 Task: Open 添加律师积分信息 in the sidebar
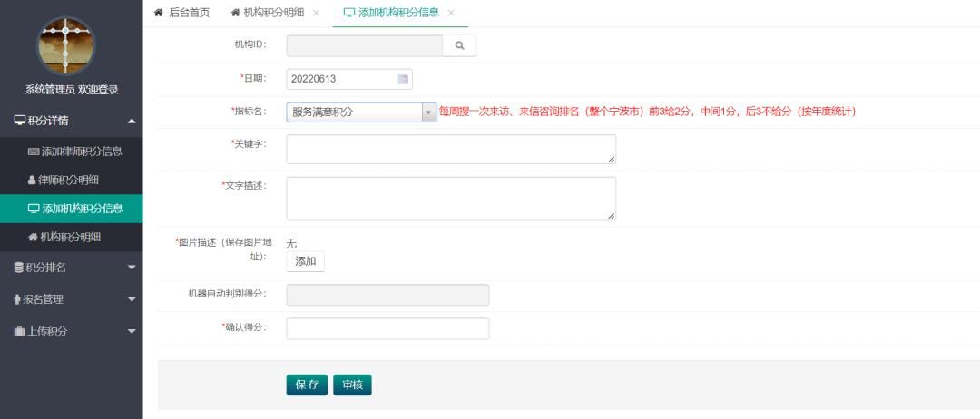(x=74, y=151)
